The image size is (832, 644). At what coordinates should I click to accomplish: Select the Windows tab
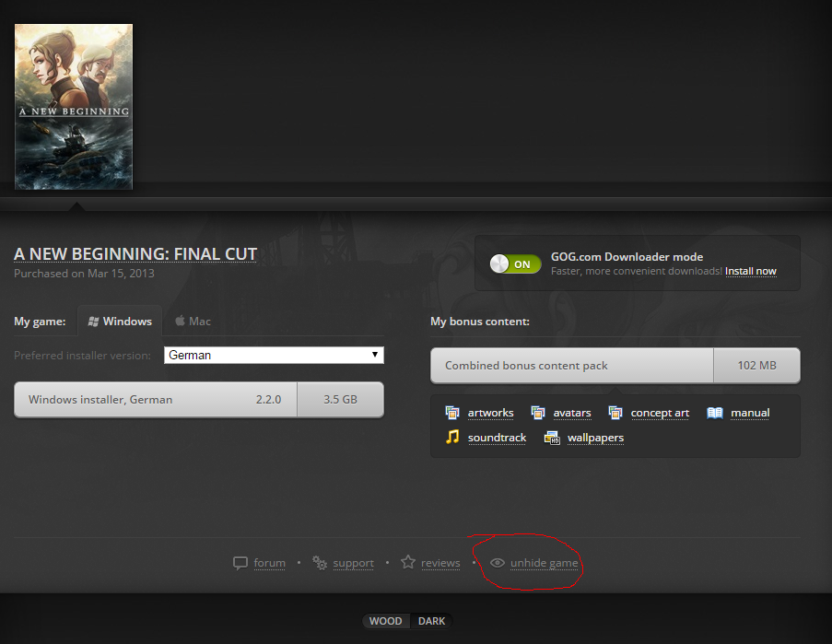[x=120, y=321]
